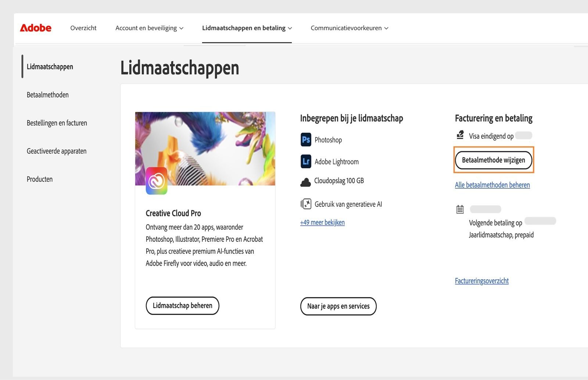588x380 pixels.
Task: Click Jaarlidmaatschap, prepaid text
Action: pyautogui.click(x=501, y=235)
